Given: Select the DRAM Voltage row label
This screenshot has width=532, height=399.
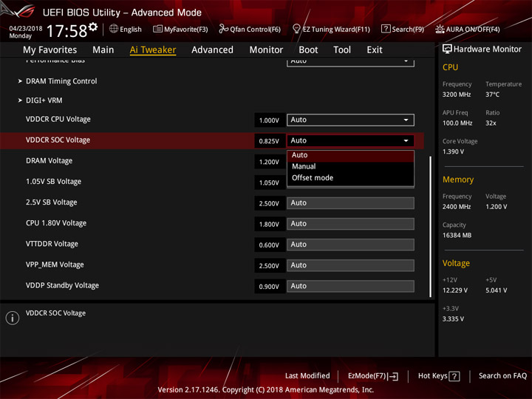Looking at the screenshot, I should pyautogui.click(x=50, y=161).
